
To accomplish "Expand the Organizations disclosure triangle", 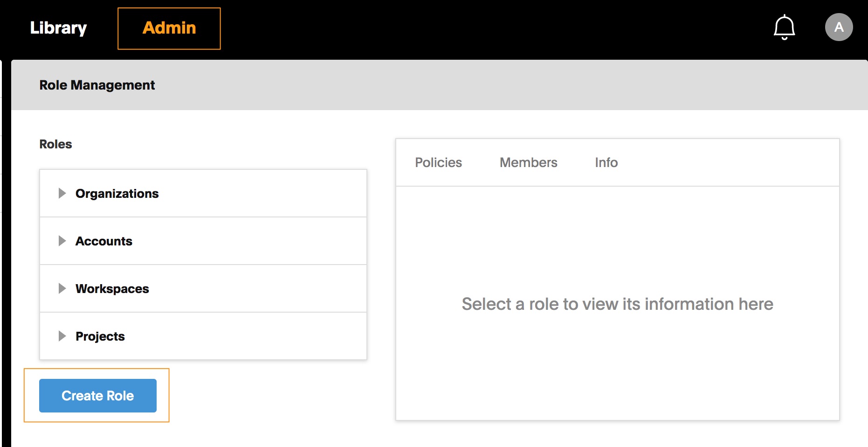I will tap(62, 193).
